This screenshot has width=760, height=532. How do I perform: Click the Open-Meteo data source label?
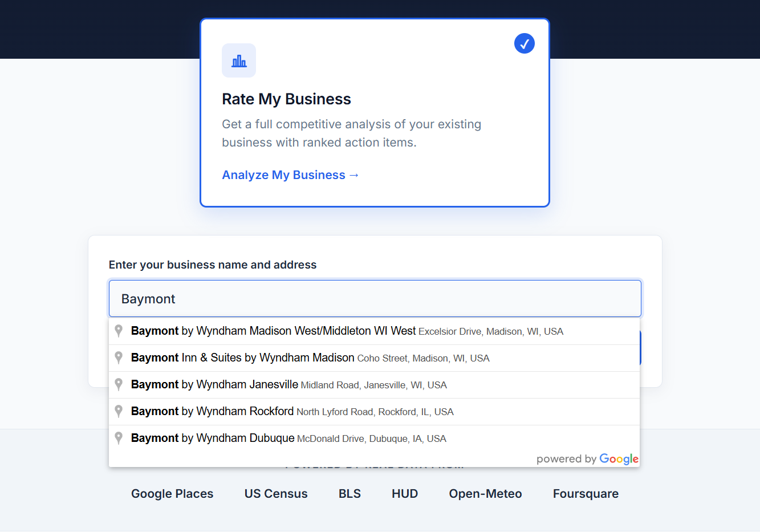pyautogui.click(x=485, y=494)
